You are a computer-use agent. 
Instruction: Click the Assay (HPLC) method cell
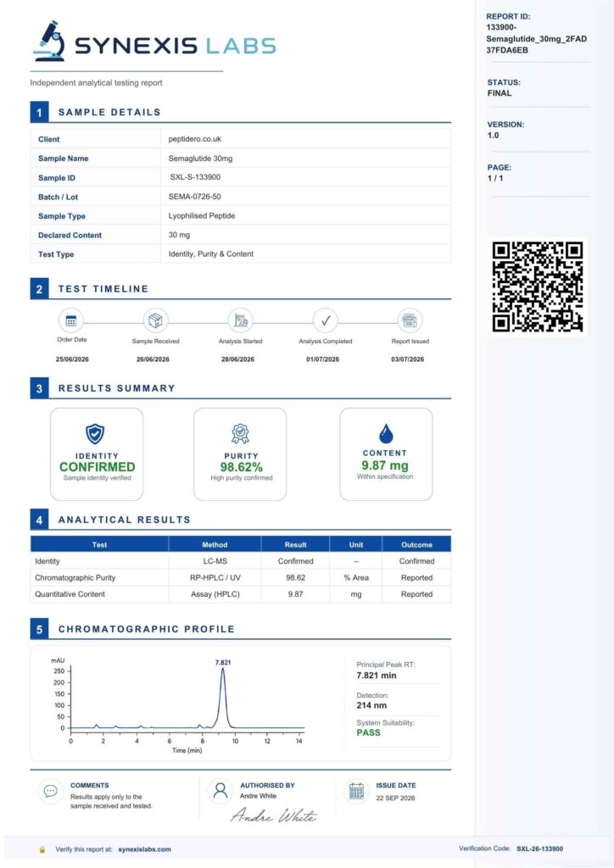[215, 594]
